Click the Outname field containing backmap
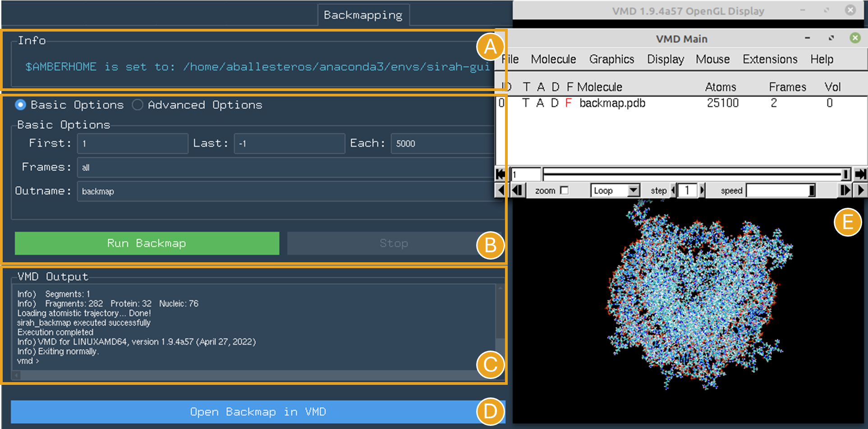Image resolution: width=868 pixels, height=429 pixels. coord(286,191)
